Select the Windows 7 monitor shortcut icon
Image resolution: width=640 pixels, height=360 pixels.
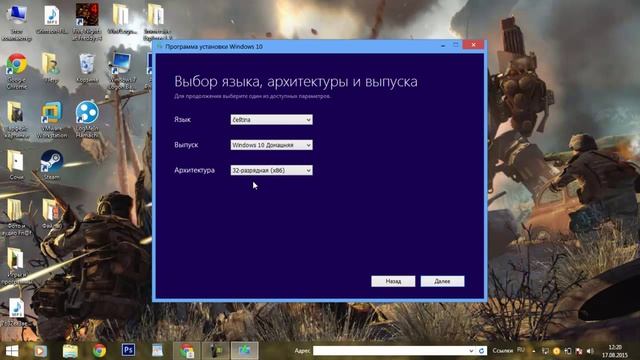point(122,70)
